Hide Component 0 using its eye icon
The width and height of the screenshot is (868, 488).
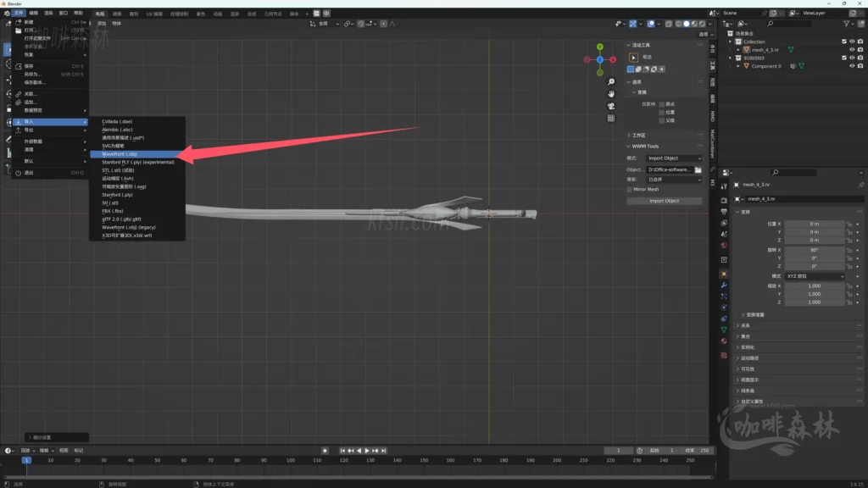tap(851, 66)
